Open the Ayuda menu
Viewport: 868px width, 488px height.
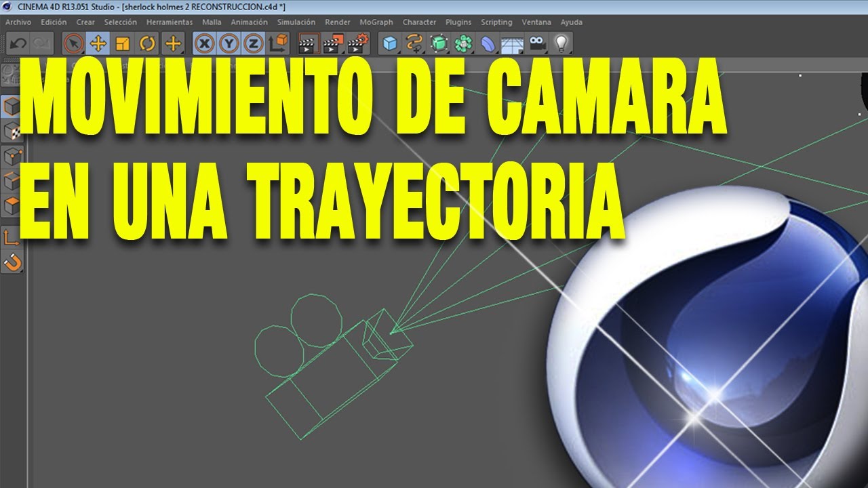(x=571, y=22)
